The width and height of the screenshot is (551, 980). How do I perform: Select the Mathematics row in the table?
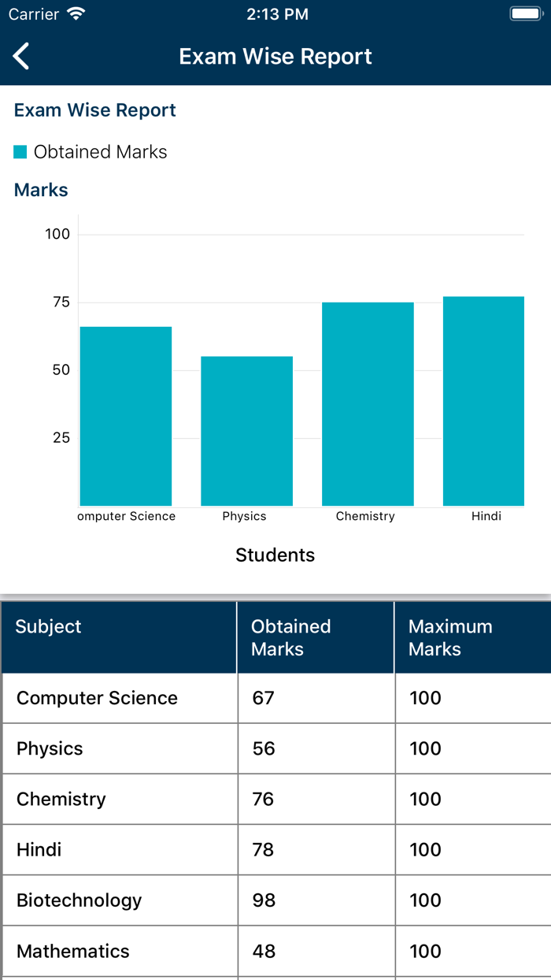click(x=118, y=951)
